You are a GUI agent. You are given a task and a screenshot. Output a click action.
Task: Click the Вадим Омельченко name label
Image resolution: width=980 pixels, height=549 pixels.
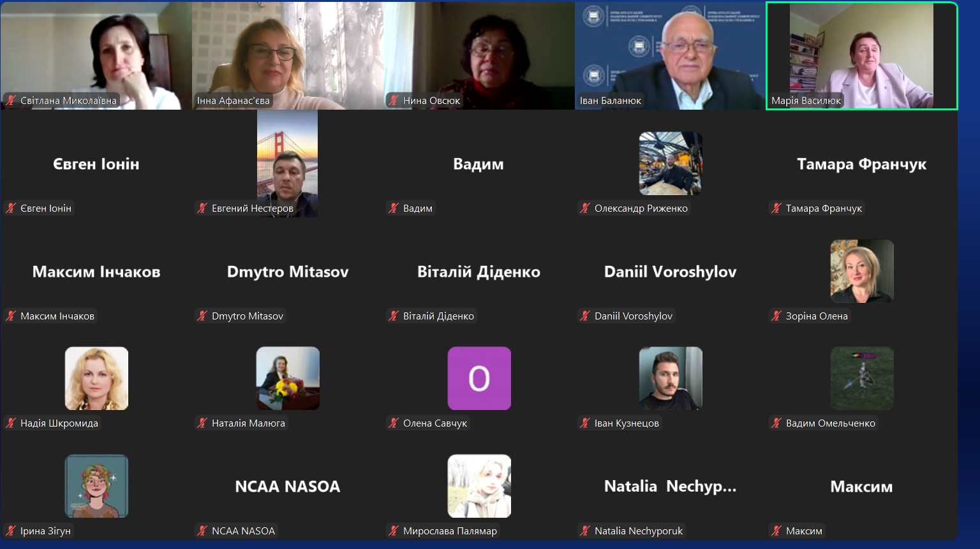tap(830, 423)
